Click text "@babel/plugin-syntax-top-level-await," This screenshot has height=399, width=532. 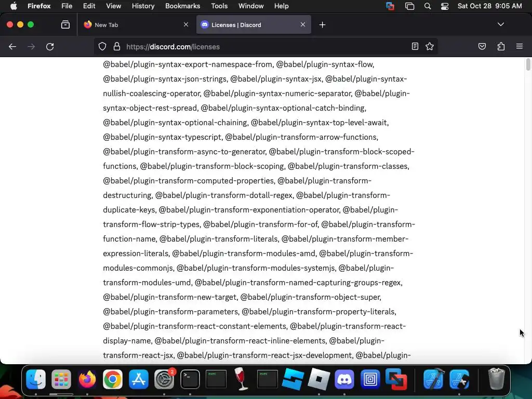click(320, 123)
